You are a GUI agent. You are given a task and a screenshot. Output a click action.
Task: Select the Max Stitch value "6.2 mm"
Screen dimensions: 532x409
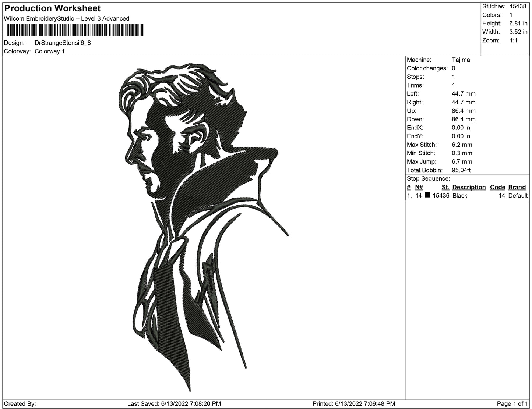tap(462, 145)
